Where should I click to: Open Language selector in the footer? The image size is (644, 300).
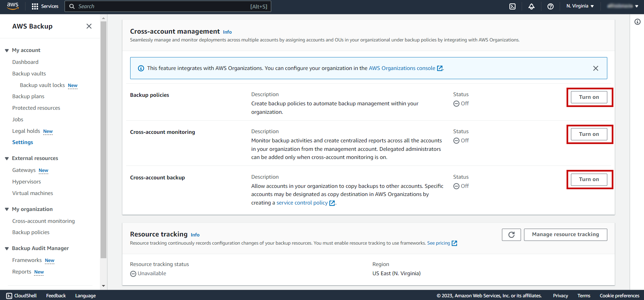tap(85, 296)
